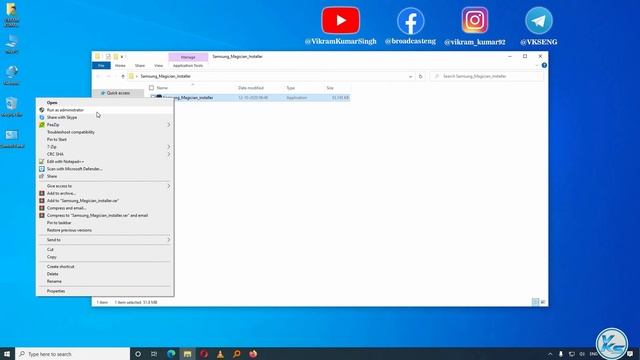Select Delete in the context menu
Viewport: 640px width, 360px height.
(53, 274)
